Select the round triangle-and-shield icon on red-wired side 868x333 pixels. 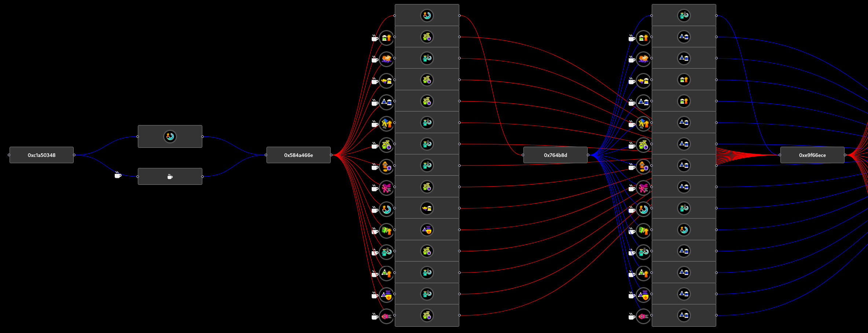point(386,294)
